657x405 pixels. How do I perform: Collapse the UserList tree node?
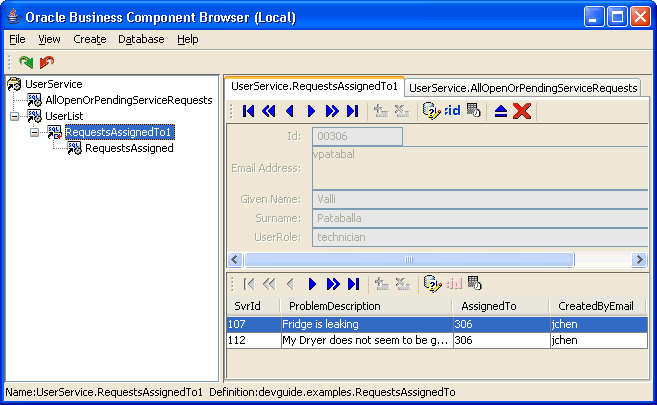[14, 116]
